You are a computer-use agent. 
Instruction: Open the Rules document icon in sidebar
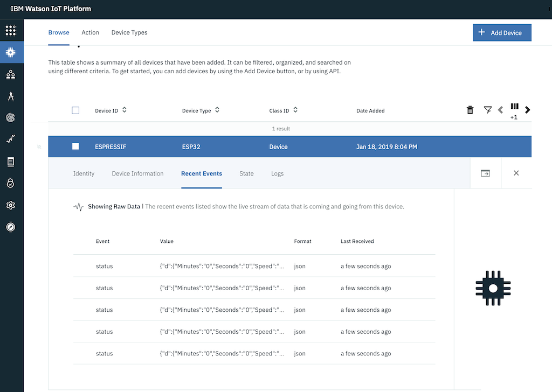(x=11, y=162)
